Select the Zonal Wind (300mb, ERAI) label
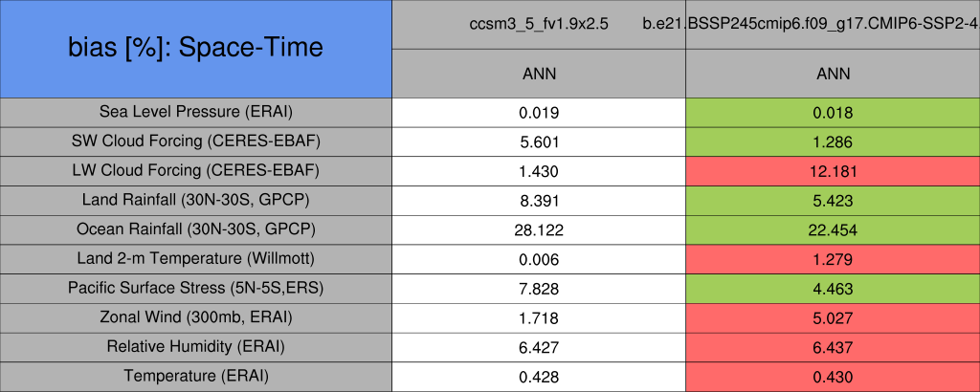Viewport: 980px width, 392px height. [x=195, y=317]
